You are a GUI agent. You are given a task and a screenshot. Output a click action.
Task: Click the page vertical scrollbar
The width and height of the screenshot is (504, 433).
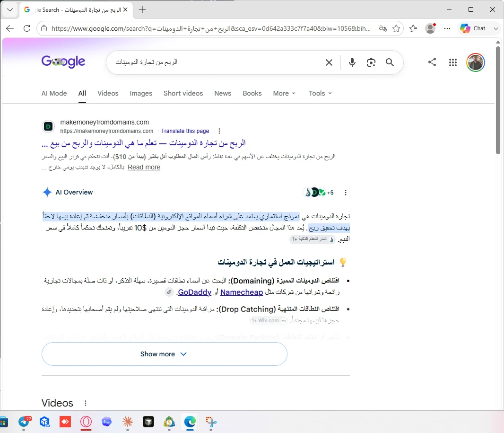pos(498,100)
